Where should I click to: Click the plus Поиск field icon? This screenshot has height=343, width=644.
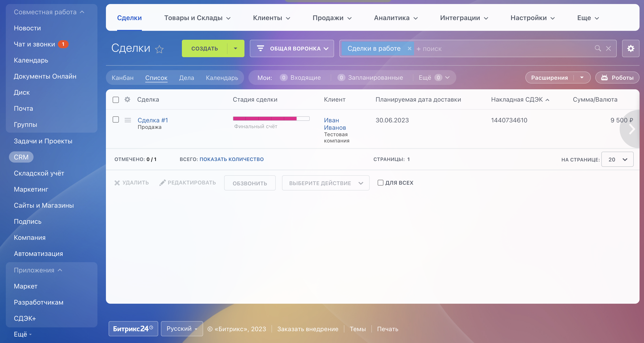click(419, 49)
